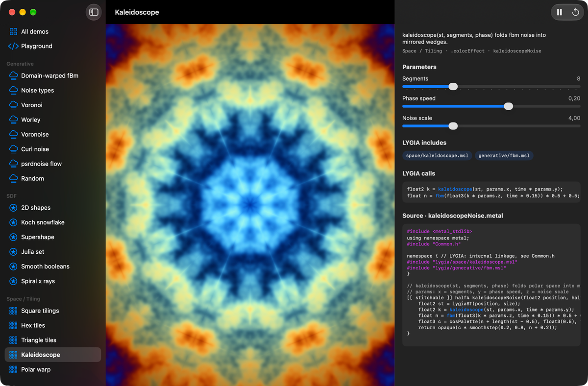Open the Hex tiles grid icon
This screenshot has height=386, width=588.
pos(13,325)
